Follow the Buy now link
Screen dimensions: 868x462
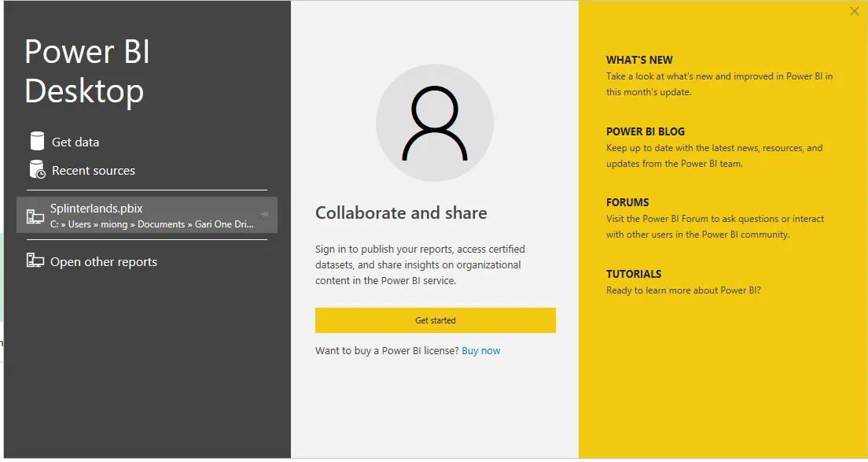[480, 351]
